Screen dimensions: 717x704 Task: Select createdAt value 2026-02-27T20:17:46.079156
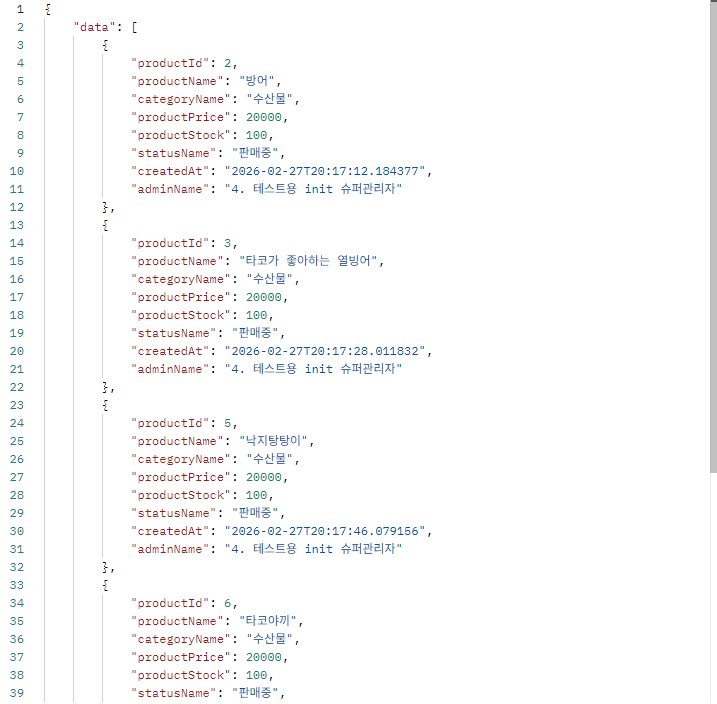[325, 531]
